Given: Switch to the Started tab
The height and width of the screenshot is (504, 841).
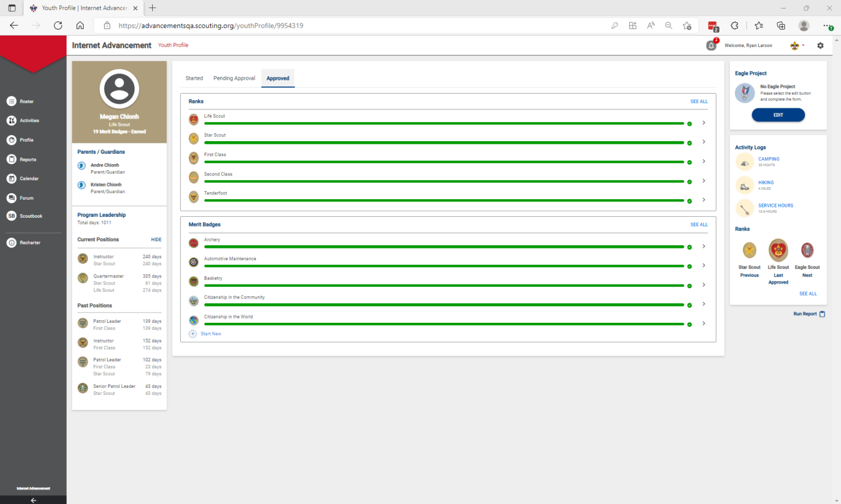Looking at the screenshot, I should point(194,78).
